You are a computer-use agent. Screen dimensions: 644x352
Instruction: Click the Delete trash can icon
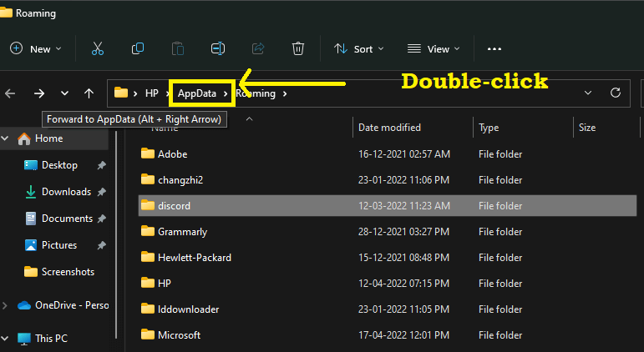point(298,49)
